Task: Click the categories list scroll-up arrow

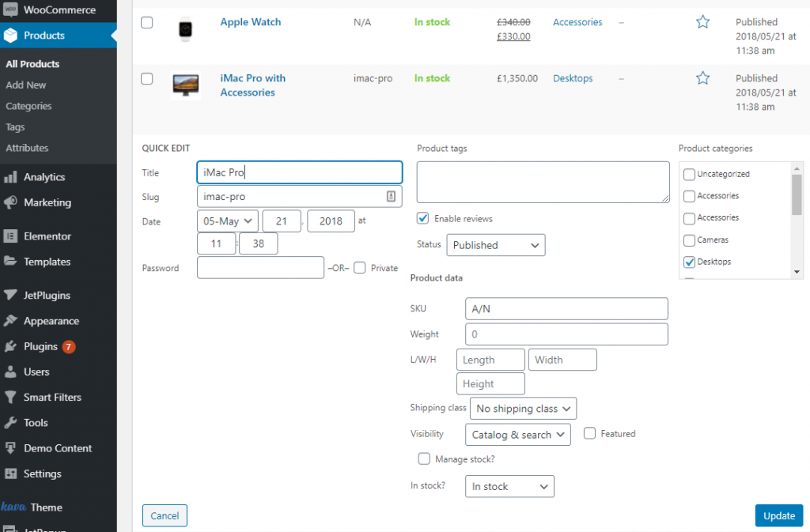Action: click(797, 168)
